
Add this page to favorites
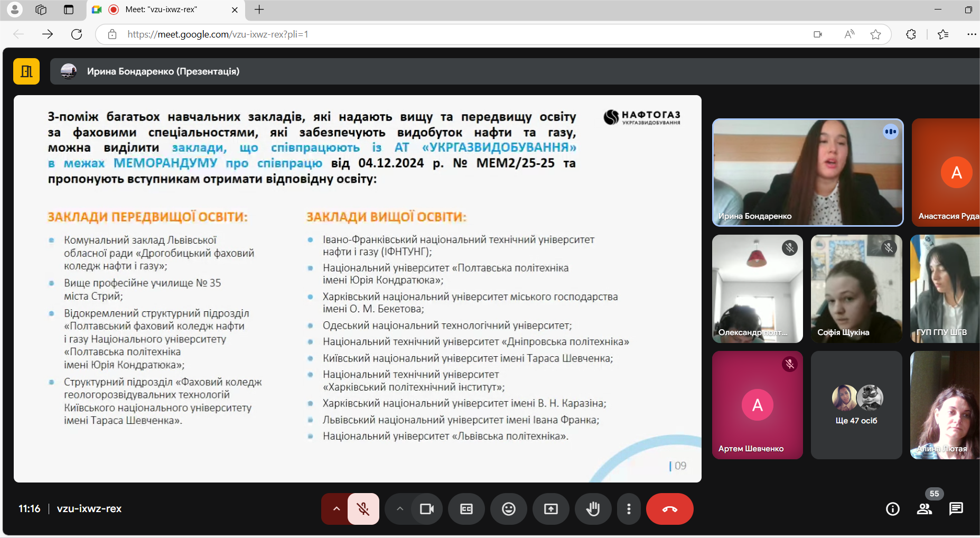(x=875, y=34)
